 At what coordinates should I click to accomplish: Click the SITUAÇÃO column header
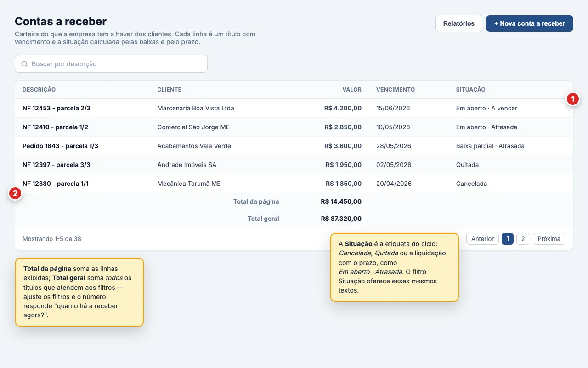pos(470,90)
